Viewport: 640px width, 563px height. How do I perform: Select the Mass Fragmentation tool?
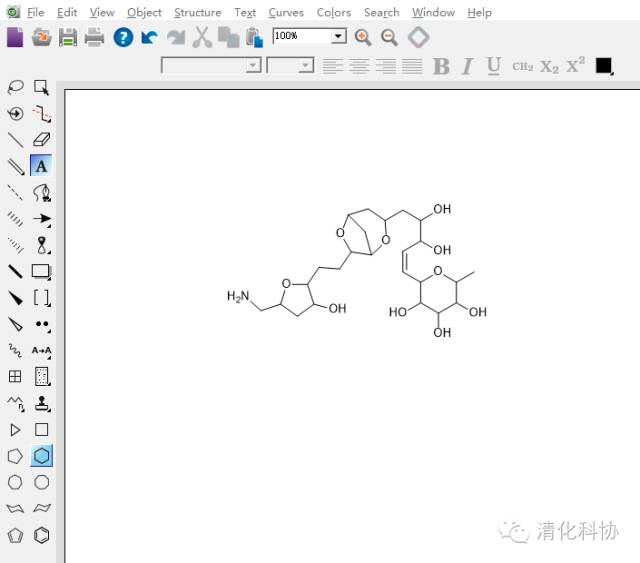point(41,113)
